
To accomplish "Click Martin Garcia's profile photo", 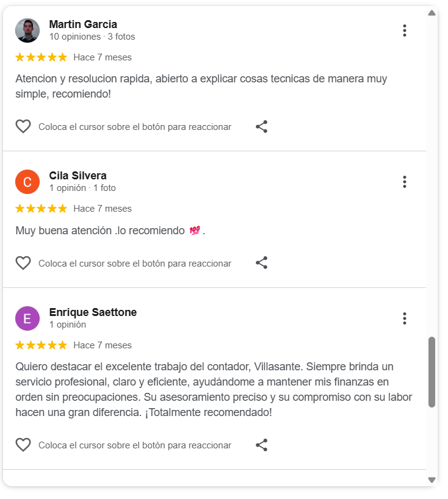I will tap(27, 31).
